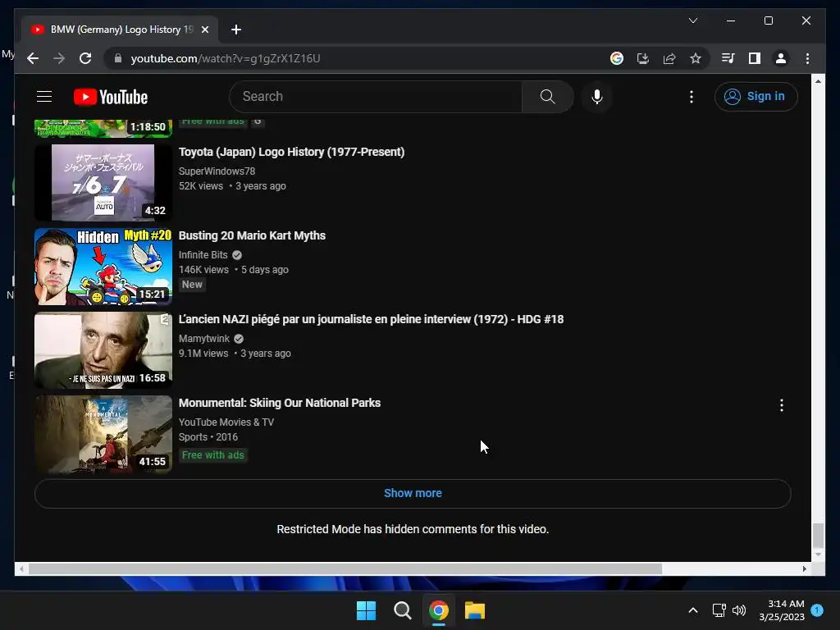This screenshot has height=630, width=840.
Task: Open the Busting 20 Mario Kart Myths thumbnail
Action: pyautogui.click(x=103, y=267)
